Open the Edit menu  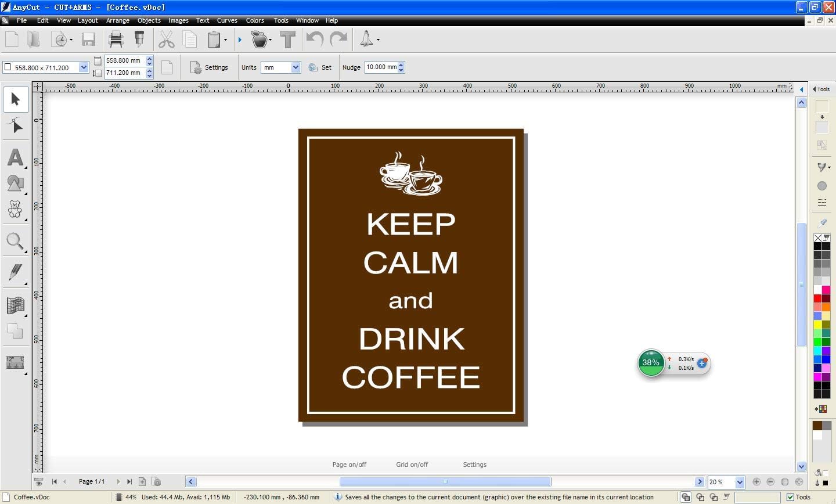click(43, 20)
